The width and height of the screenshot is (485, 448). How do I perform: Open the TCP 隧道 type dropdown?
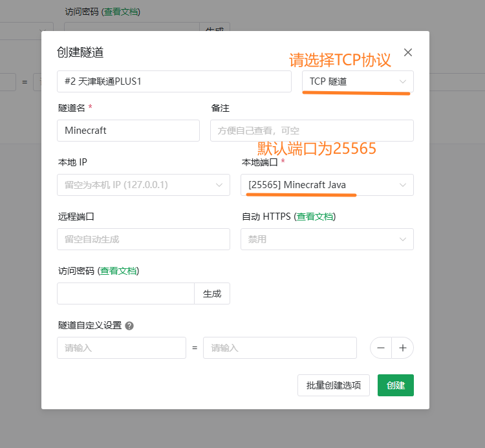pos(358,81)
